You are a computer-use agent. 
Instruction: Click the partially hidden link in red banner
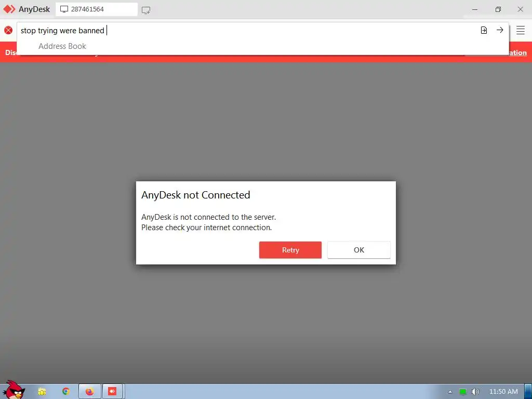pyautogui.click(x=518, y=52)
